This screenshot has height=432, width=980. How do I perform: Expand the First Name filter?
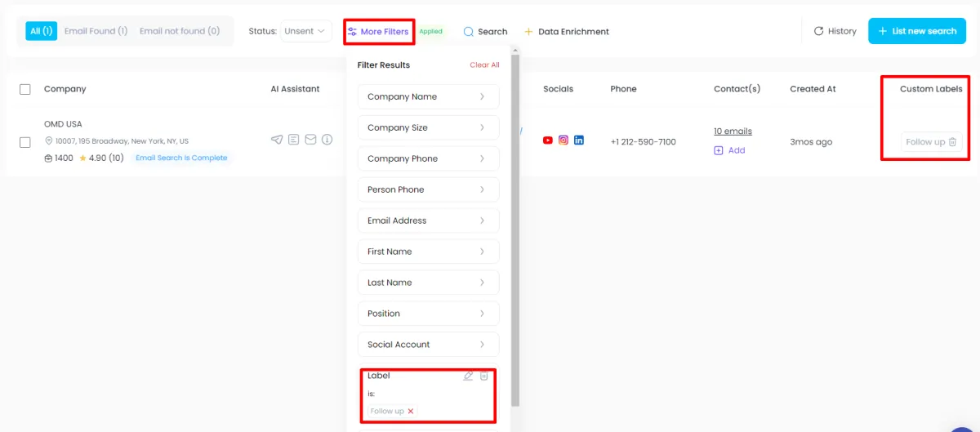(x=429, y=252)
